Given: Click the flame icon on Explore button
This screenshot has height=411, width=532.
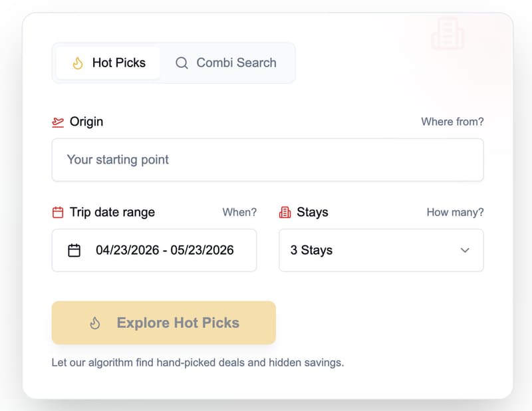Looking at the screenshot, I should click(x=95, y=323).
